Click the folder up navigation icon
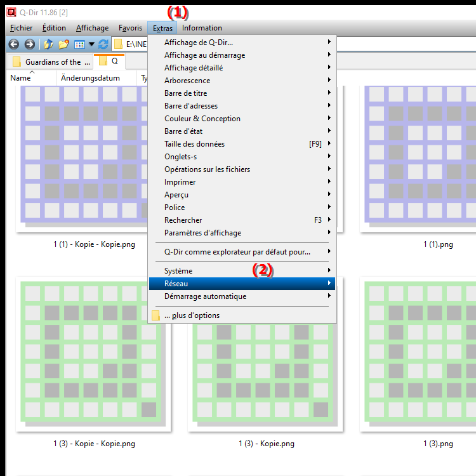 coord(49,44)
